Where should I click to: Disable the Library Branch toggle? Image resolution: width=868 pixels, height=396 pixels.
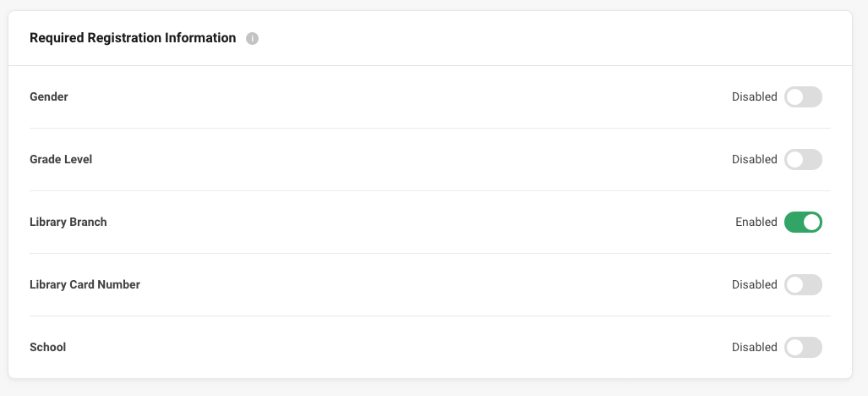(x=803, y=222)
